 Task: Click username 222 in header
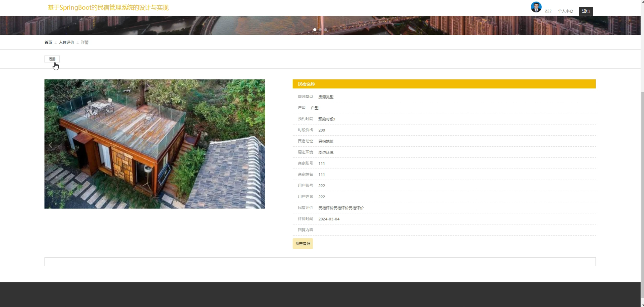pyautogui.click(x=548, y=11)
